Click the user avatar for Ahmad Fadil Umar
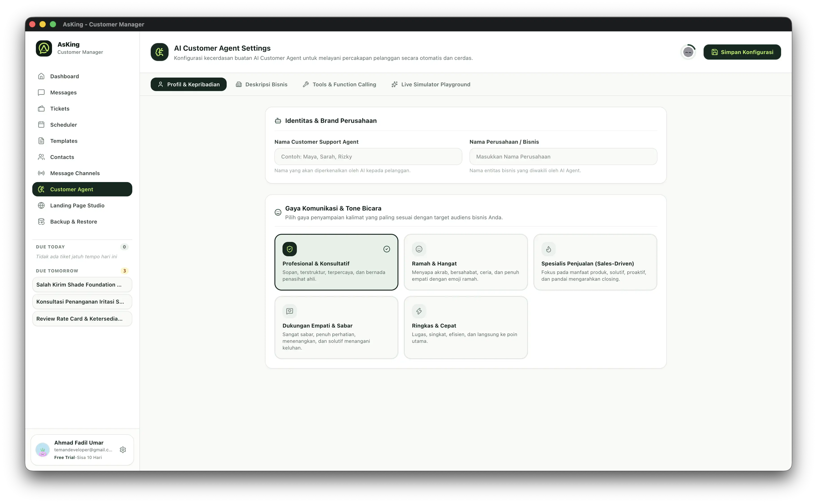Viewport: 817px width, 504px height. (43, 450)
